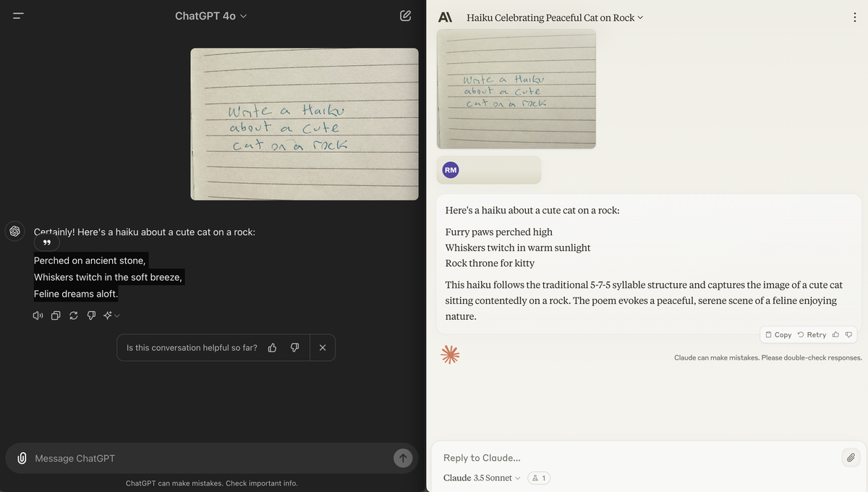
Task: Regenerate ChatGPT's response
Action: pos(73,315)
